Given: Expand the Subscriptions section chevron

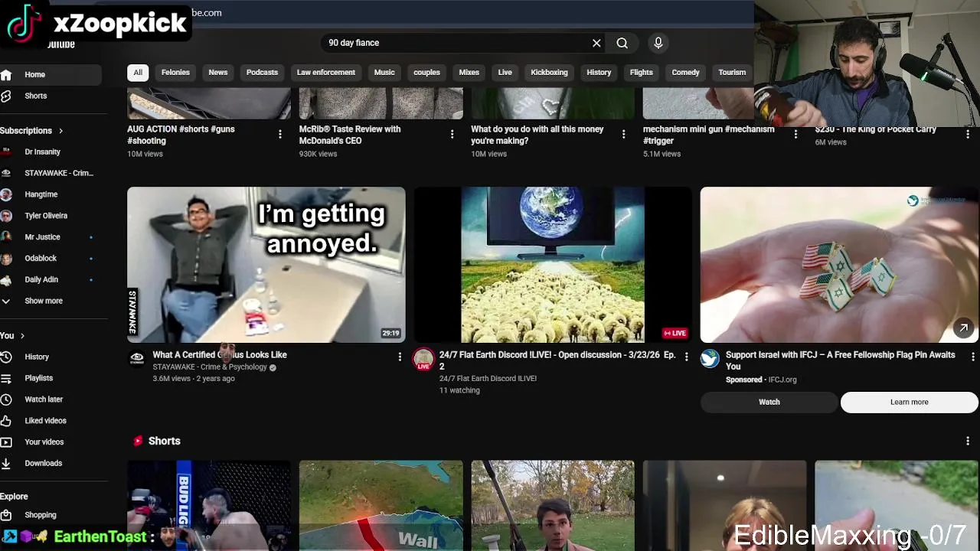Looking at the screenshot, I should point(60,131).
